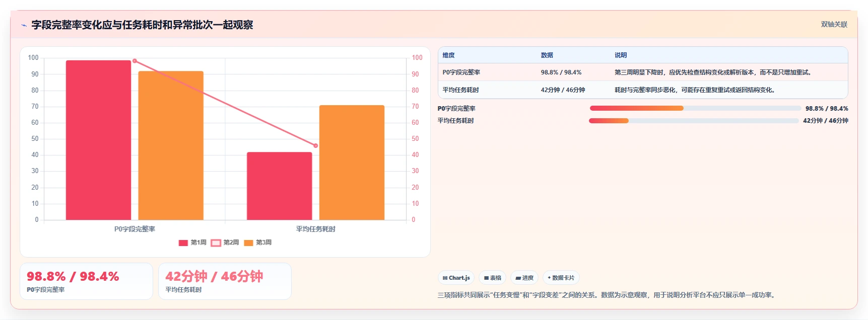Click the 数据卡片 tag chip
Image resolution: width=868 pixels, height=320 pixels.
point(561,278)
